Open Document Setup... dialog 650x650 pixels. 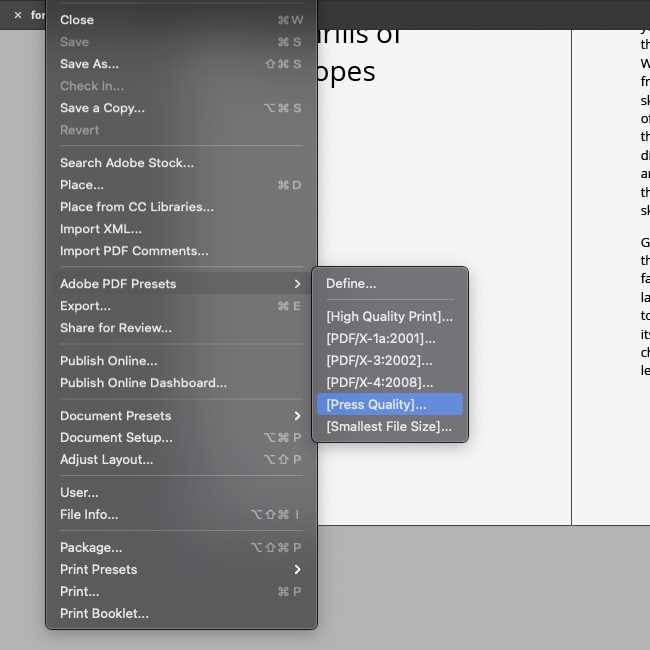click(x=182, y=438)
